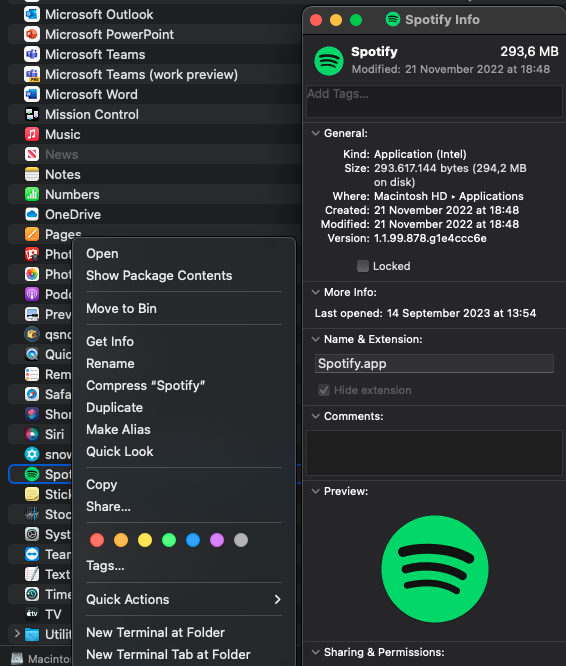Collapse the Sharing & Permissions section
This screenshot has width=566, height=666.
315,652
